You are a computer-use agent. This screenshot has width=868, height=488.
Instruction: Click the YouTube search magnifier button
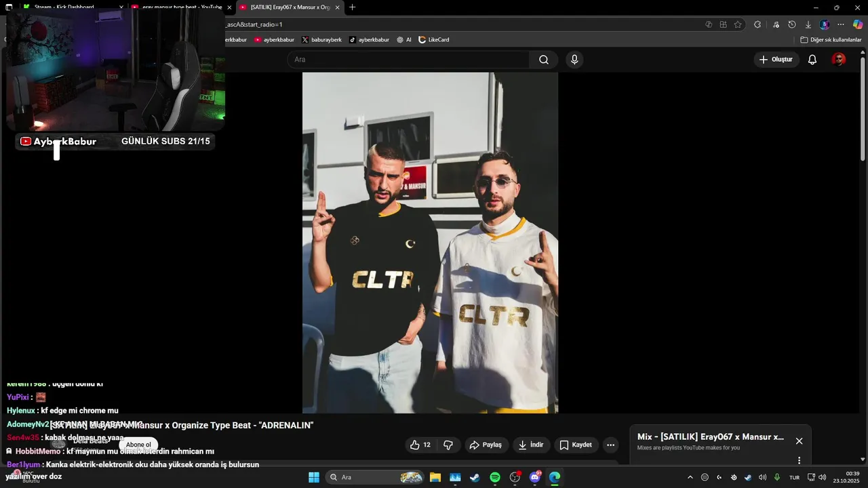tap(544, 60)
